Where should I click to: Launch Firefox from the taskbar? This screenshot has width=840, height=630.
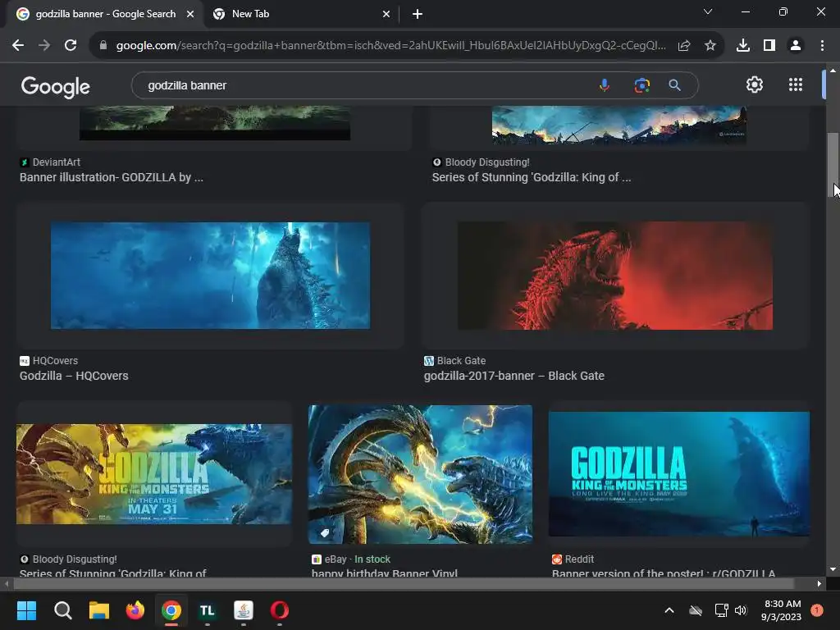[x=135, y=610]
